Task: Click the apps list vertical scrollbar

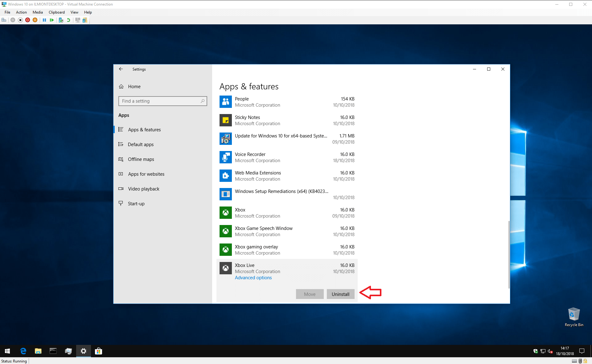Action: click(509, 255)
